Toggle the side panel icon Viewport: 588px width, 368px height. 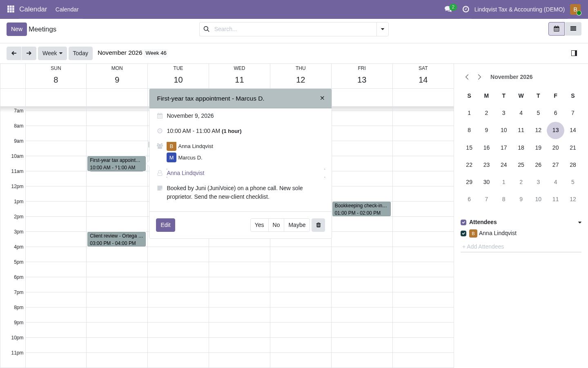(574, 53)
